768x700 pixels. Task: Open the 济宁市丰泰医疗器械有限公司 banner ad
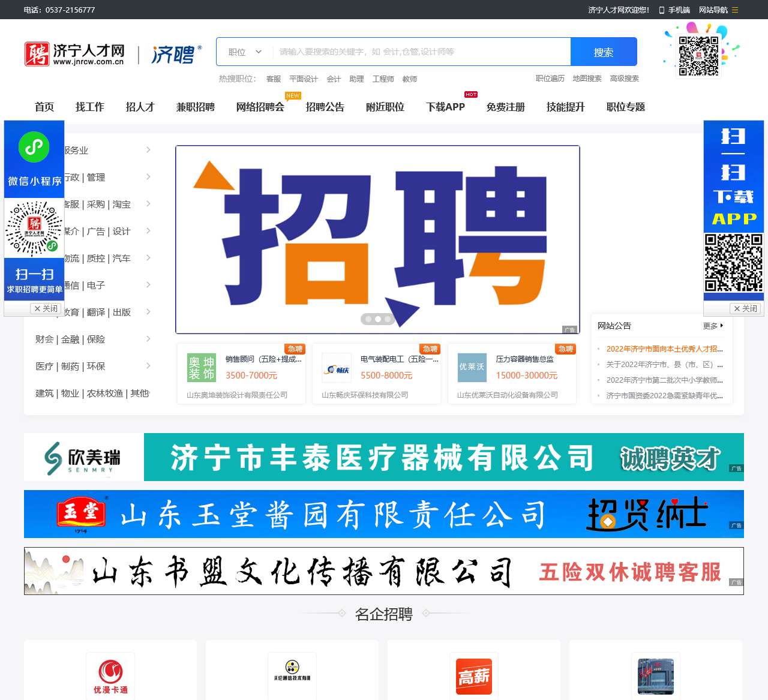pos(384,457)
